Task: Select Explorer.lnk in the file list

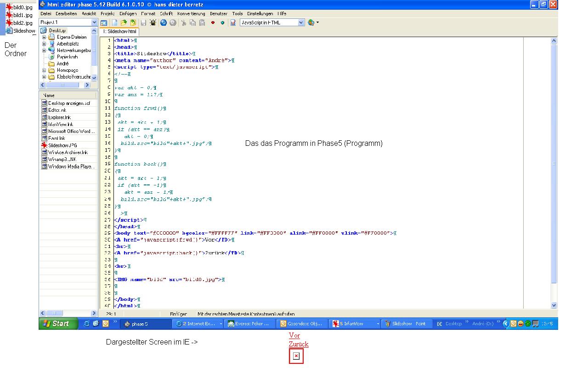Action: [x=56, y=117]
